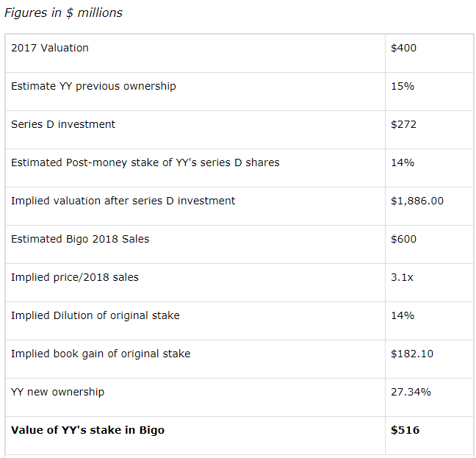Click the "2017 Valuation" row label
476x458 pixels.
pyautogui.click(x=50, y=48)
